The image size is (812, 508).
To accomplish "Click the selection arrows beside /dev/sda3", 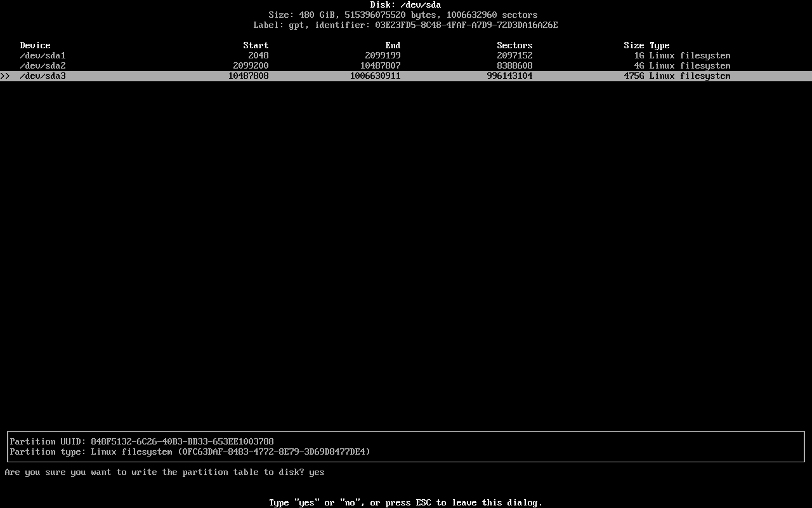I will point(6,76).
